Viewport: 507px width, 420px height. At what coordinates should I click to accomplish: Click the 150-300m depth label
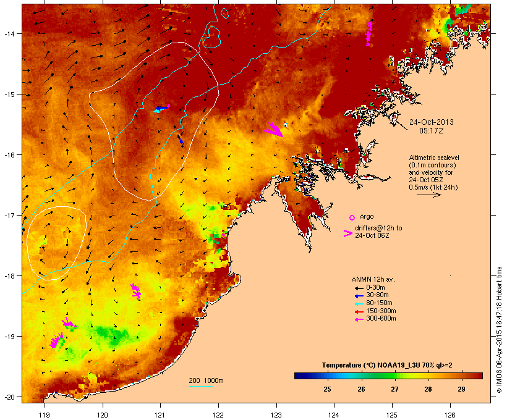coord(381,311)
